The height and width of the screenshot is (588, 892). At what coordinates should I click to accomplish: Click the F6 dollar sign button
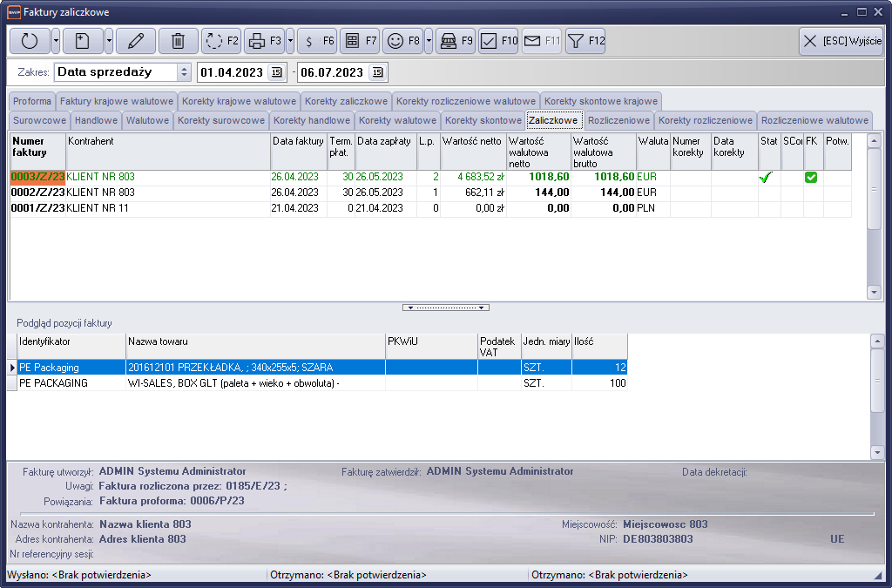click(317, 41)
